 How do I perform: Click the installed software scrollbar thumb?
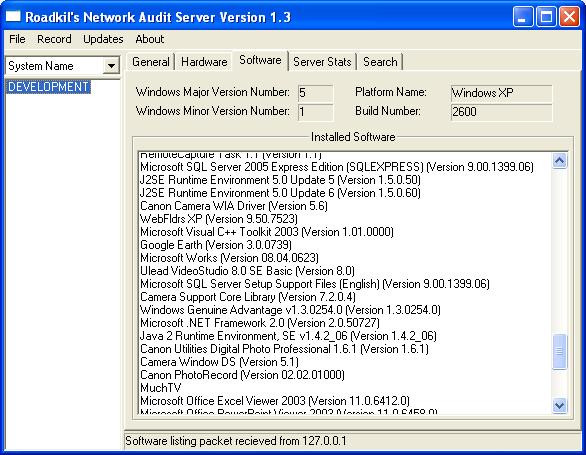[x=559, y=351]
